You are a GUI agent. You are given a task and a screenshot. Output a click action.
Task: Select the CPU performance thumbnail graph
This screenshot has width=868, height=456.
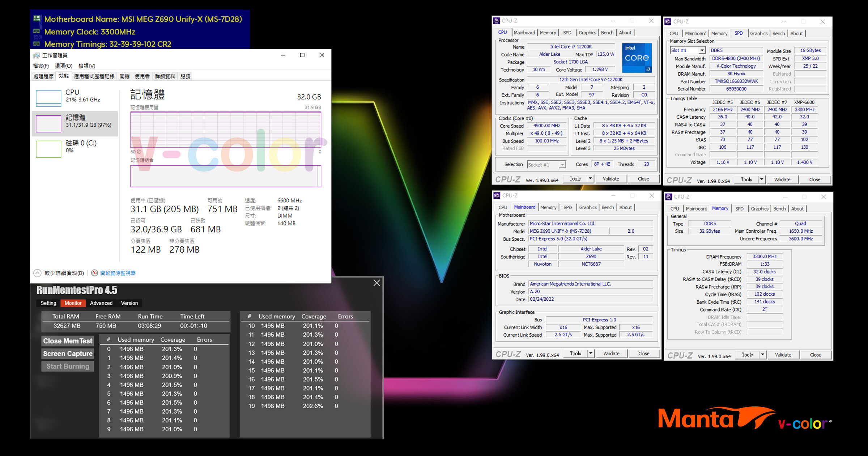pyautogui.click(x=48, y=98)
